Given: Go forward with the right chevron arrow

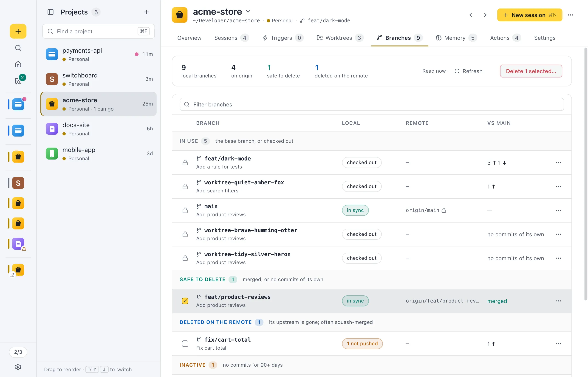Looking at the screenshot, I should click(x=485, y=15).
